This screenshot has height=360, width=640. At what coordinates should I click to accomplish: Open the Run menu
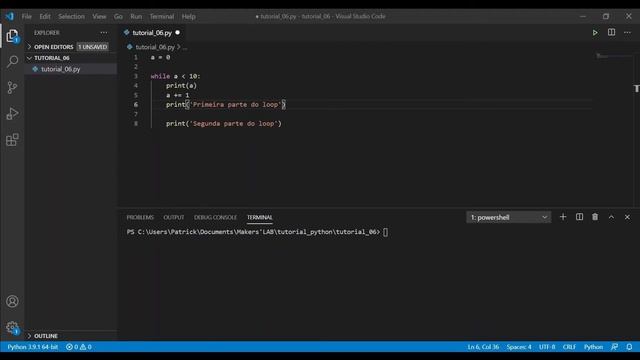coord(136,16)
